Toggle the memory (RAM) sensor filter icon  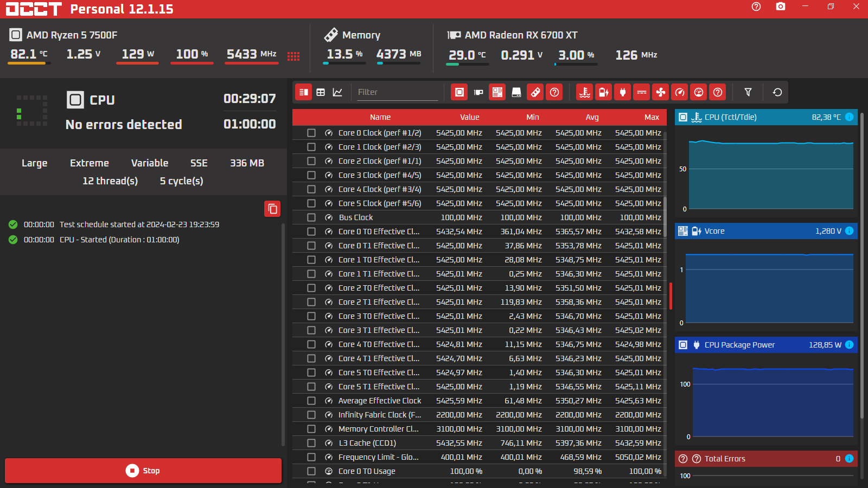coord(535,92)
